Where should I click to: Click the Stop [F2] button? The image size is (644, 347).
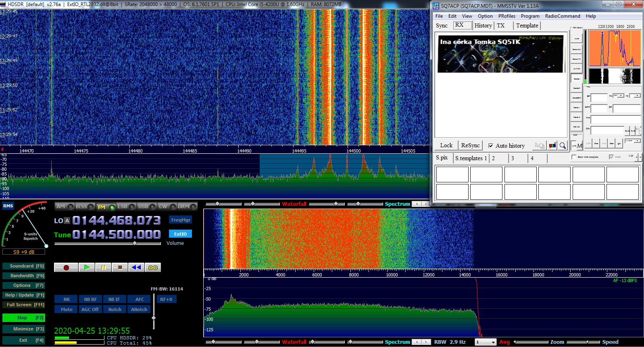(23, 318)
